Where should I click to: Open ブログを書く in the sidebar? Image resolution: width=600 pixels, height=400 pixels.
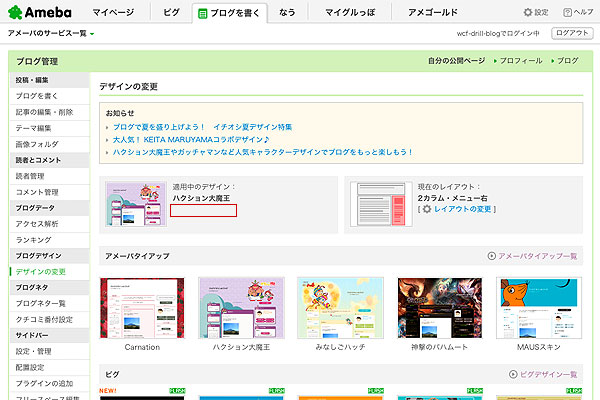pos(50,96)
